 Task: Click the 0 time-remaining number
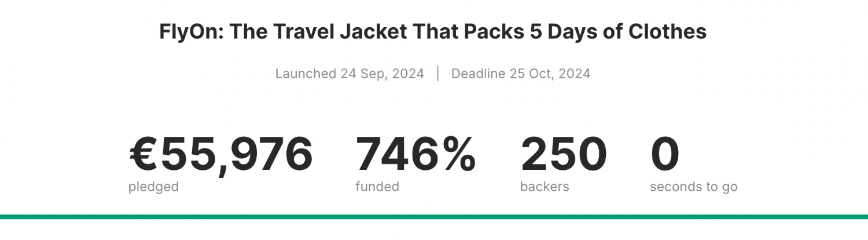pos(665,155)
